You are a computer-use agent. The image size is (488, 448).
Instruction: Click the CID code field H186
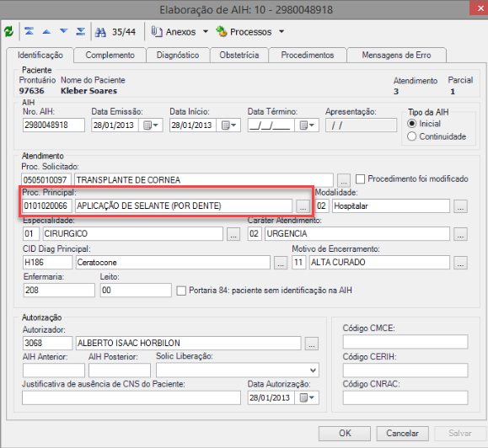tap(47, 263)
